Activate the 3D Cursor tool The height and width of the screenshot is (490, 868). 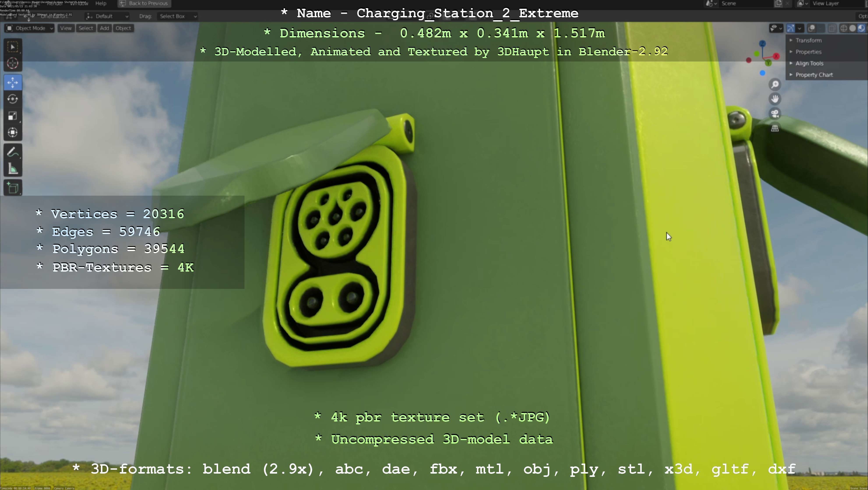click(x=13, y=63)
